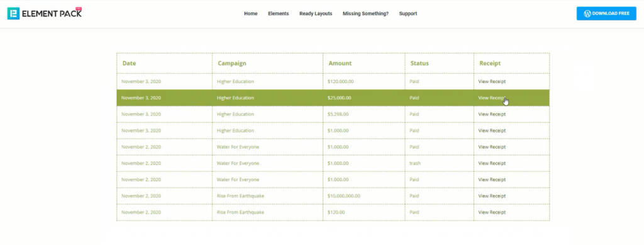The width and height of the screenshot is (644, 245).
Task: Open the Elements menu
Action: point(279,14)
